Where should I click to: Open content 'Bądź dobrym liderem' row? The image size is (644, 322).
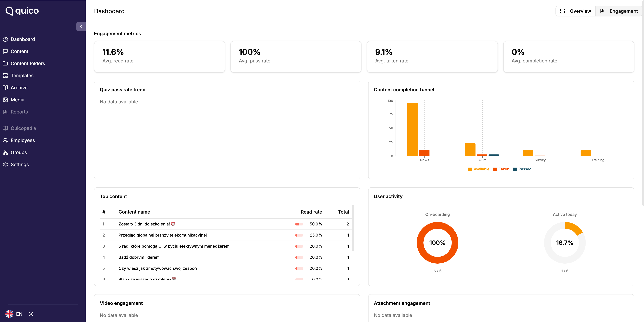click(139, 257)
